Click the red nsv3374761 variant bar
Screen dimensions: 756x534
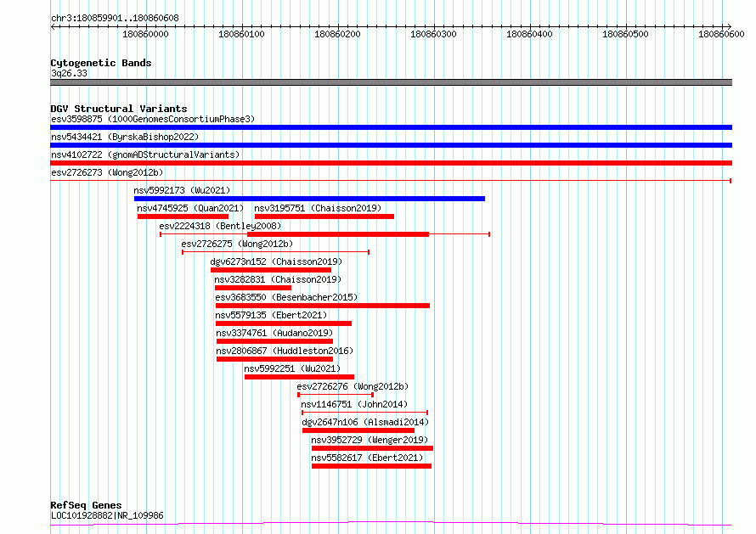click(x=275, y=341)
